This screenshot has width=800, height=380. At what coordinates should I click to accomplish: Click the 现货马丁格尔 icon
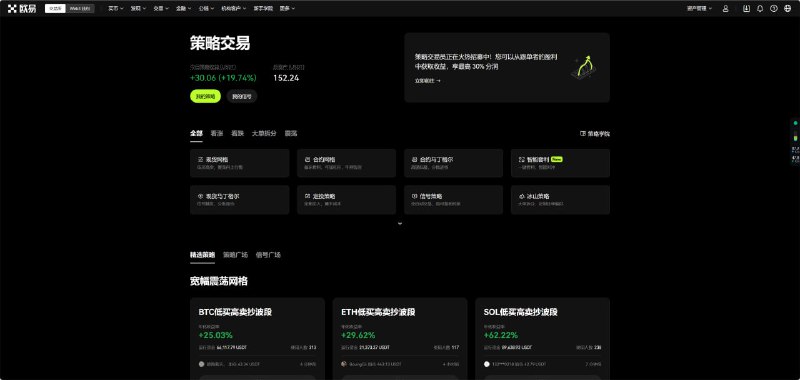(200, 196)
